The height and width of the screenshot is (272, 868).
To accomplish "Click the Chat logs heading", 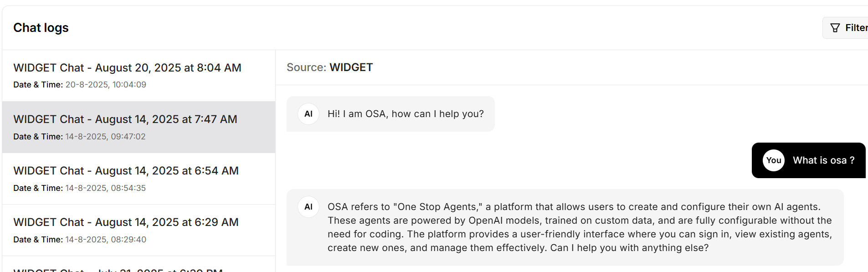I will pyautogui.click(x=41, y=27).
